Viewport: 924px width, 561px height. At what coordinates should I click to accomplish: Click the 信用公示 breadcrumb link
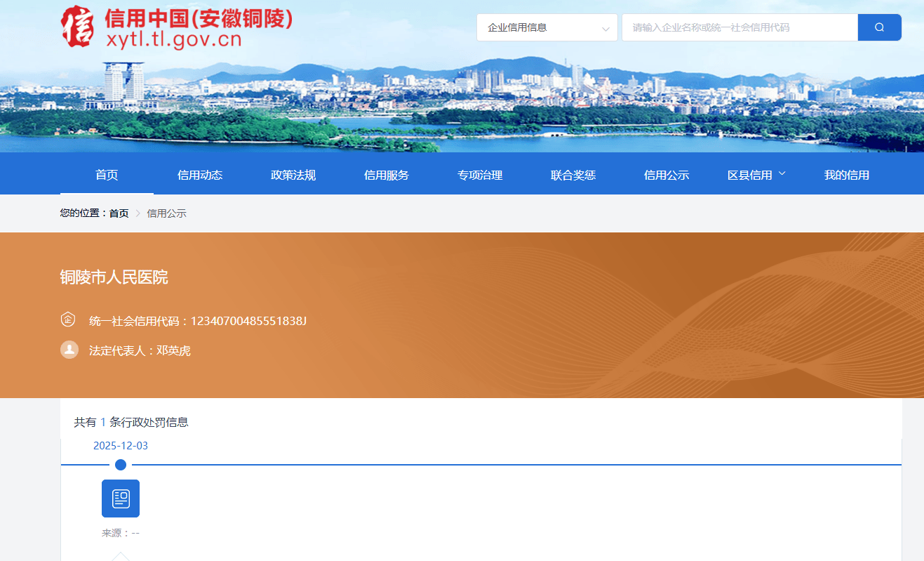[166, 213]
